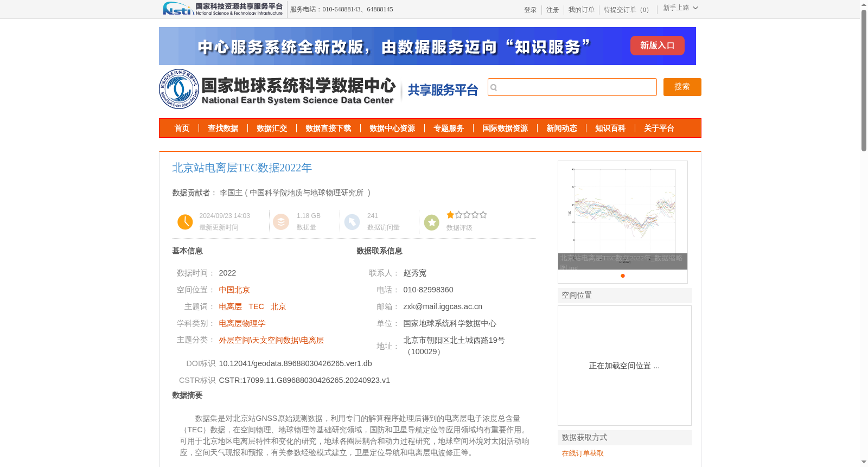
Task: Open the 新闻动态 menu item
Action: click(561, 129)
